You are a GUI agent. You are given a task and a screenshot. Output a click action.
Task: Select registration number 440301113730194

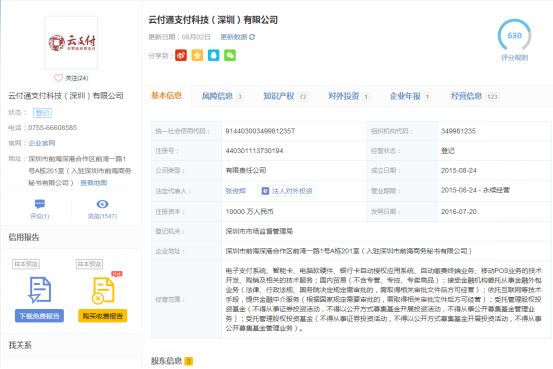(254, 151)
